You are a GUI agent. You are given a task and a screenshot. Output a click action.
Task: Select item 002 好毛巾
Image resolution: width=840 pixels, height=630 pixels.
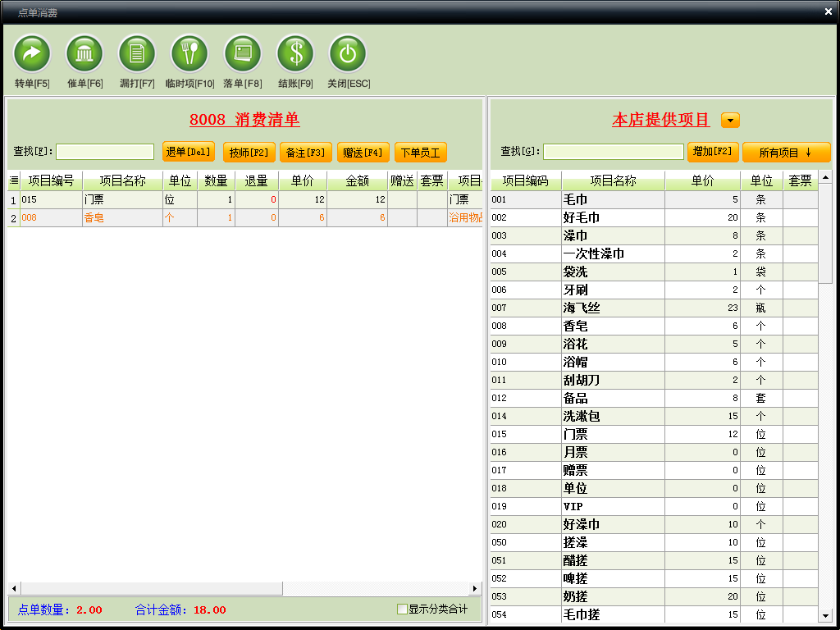click(654, 217)
